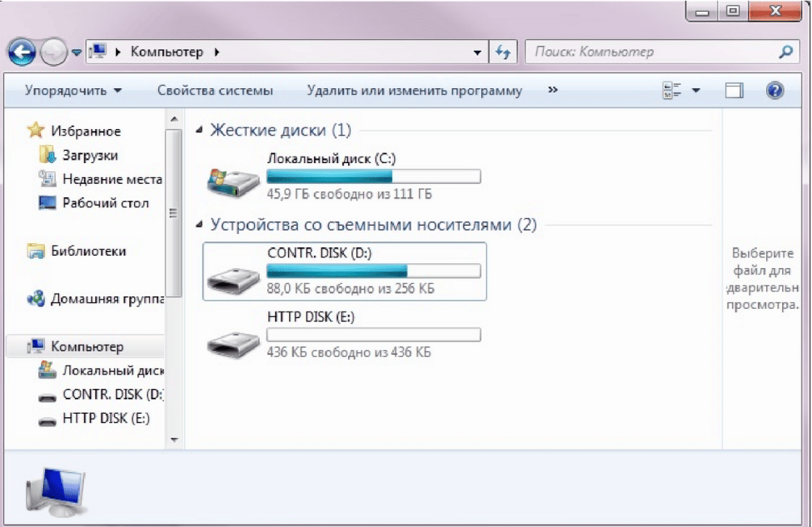Refresh the Компьютер location view
Viewport: 812px width, 527px height.
[503, 52]
